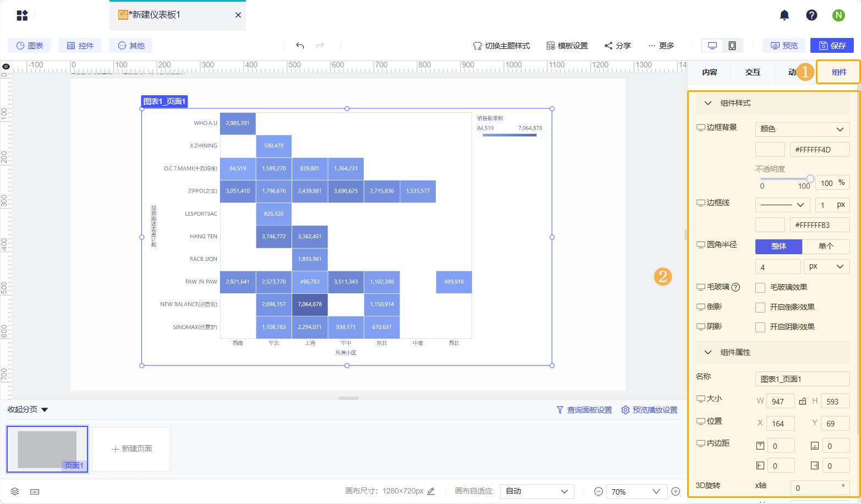Open the border line style dropdown

point(782,205)
